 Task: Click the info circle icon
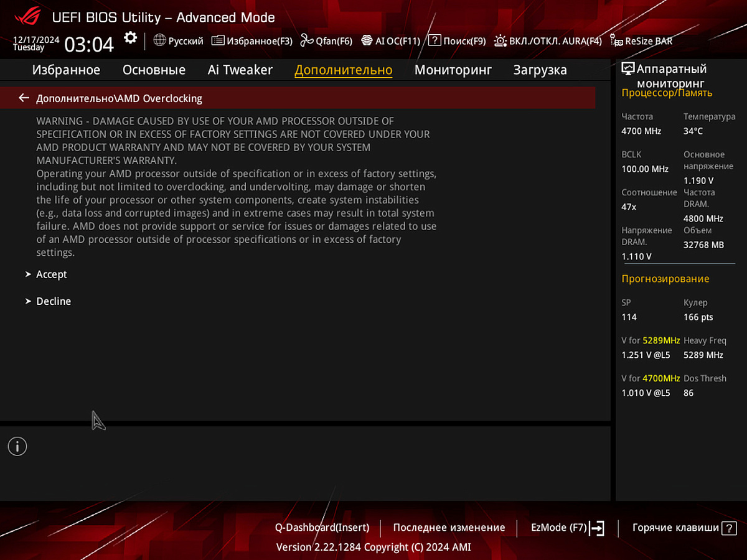pyautogui.click(x=17, y=446)
